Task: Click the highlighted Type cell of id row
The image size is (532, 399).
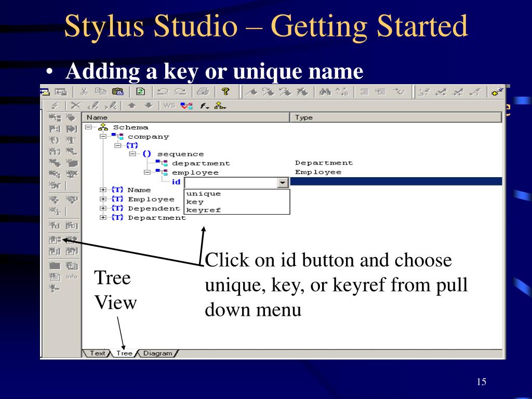Action: (x=396, y=181)
